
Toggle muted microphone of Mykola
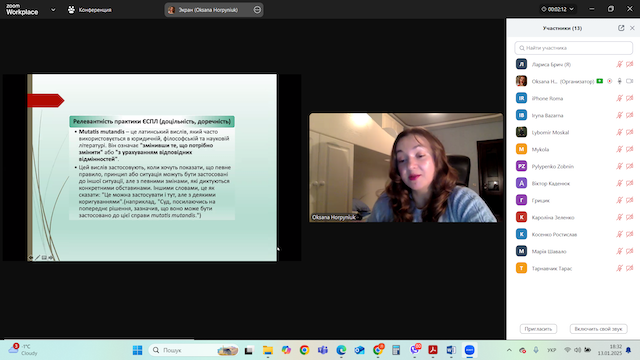pos(619,149)
